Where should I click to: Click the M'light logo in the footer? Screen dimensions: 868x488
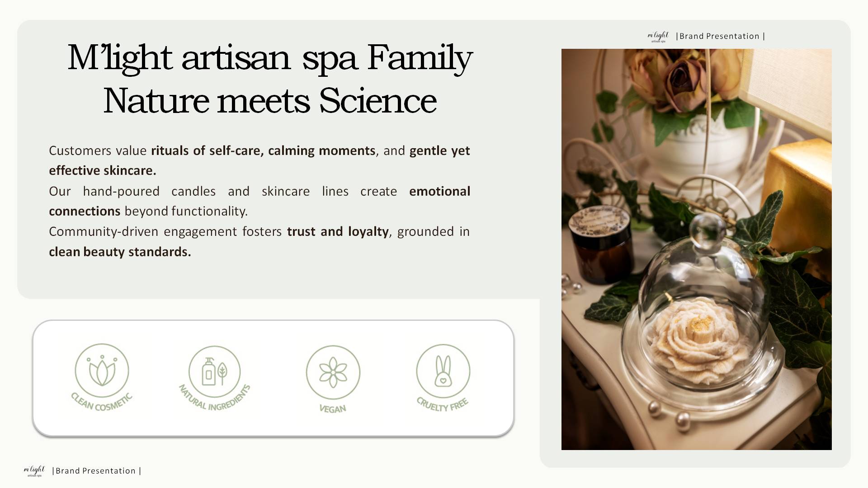click(34, 471)
